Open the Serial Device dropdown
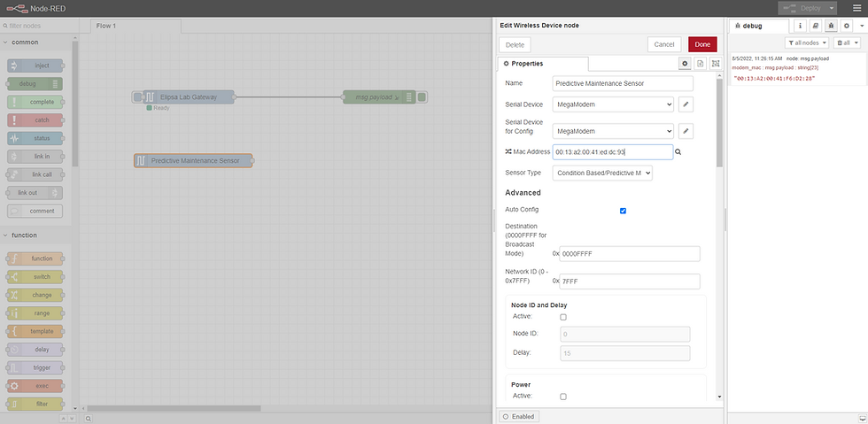Viewport: 868px width, 424px height. tap(613, 104)
